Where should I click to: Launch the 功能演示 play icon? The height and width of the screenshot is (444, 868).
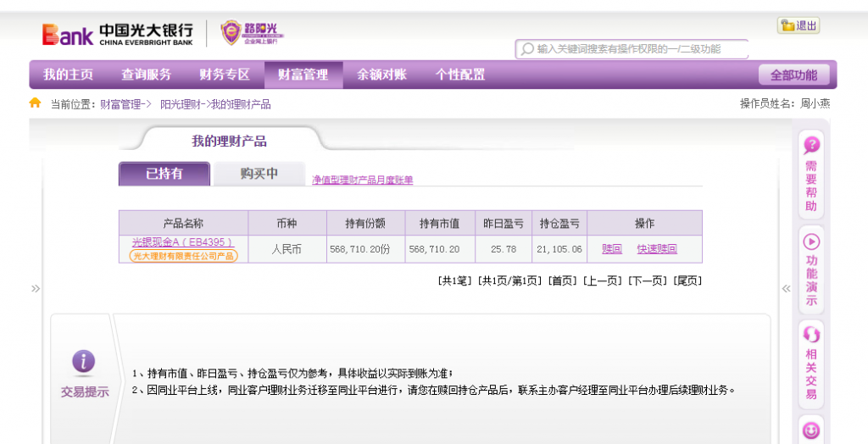tap(811, 241)
